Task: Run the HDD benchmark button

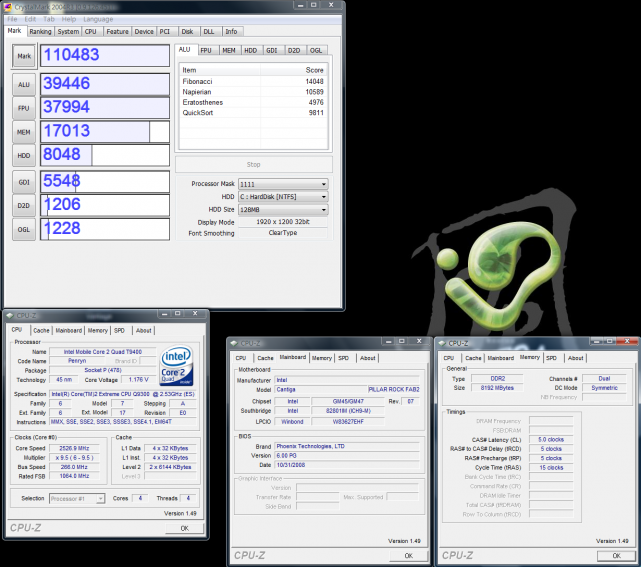Action: 24,156
